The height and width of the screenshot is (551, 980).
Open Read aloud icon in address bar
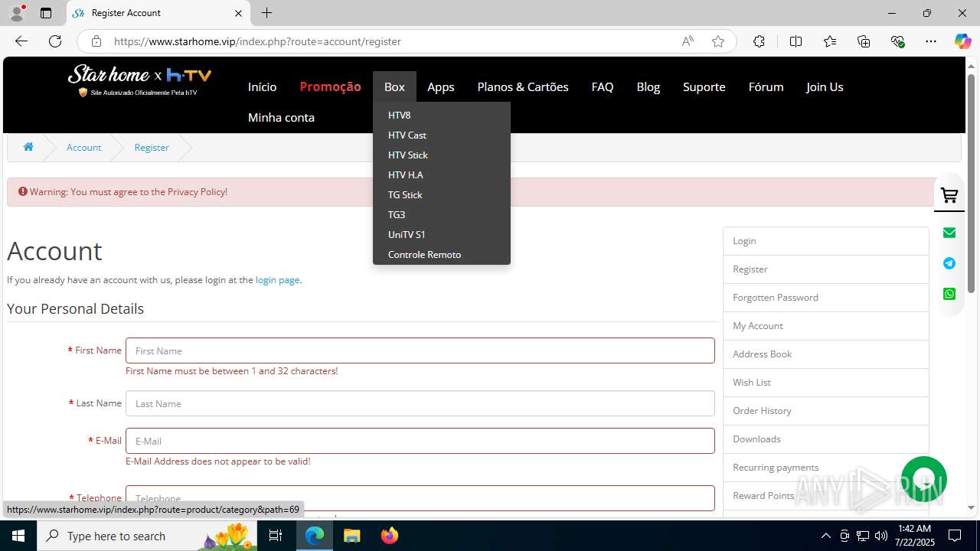(x=688, y=41)
